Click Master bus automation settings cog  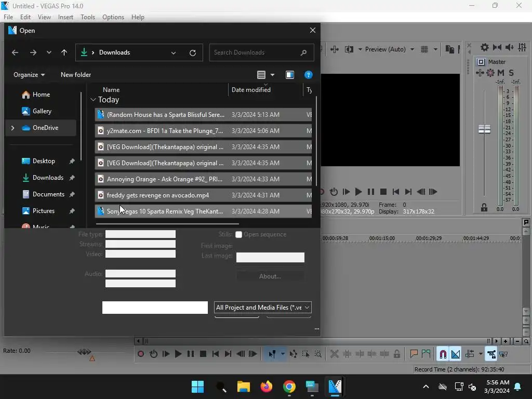pos(490,72)
